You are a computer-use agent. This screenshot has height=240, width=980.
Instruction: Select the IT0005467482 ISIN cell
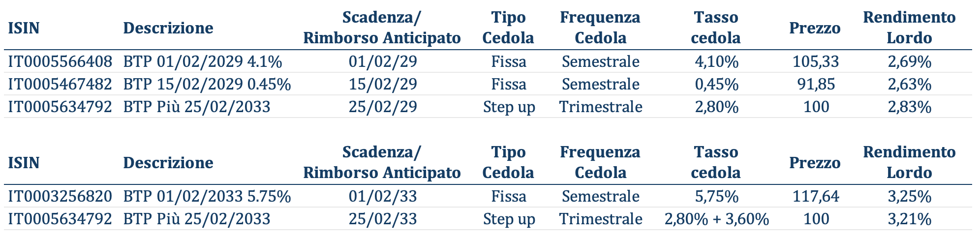pos(60,85)
